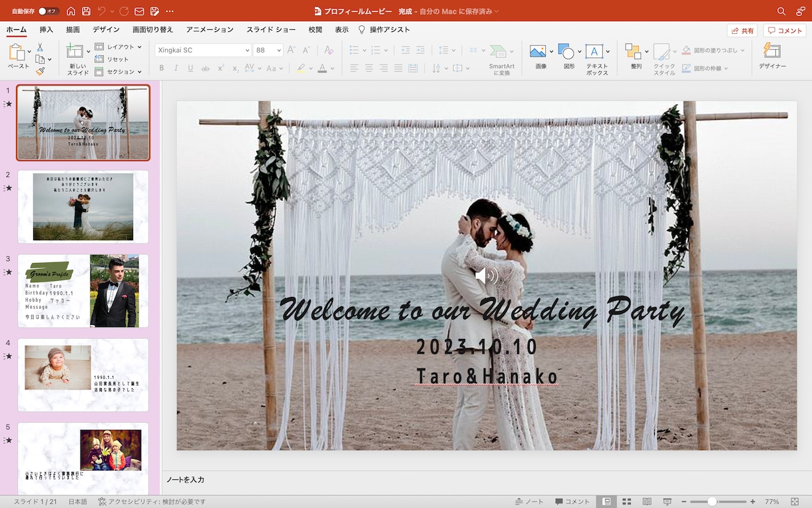Adjust the zoom slider handle

pyautogui.click(x=711, y=501)
